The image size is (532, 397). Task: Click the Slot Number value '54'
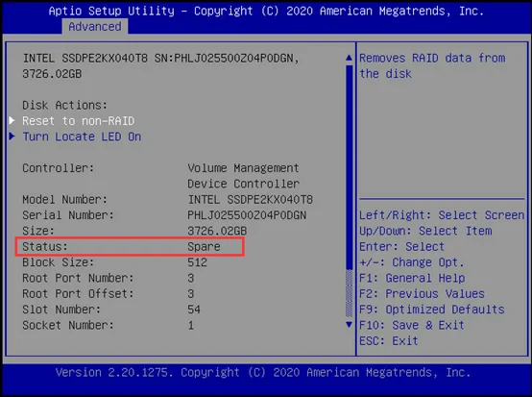[194, 310]
